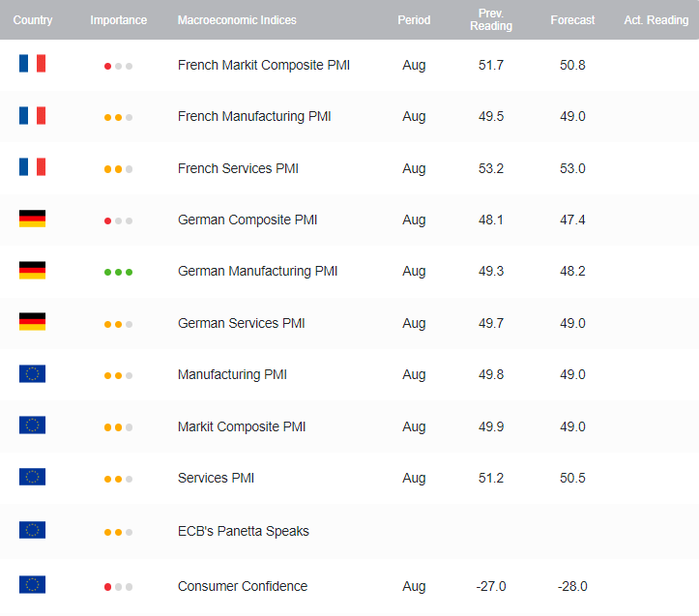The image size is (699, 616).
Task: Click EU flag in Services PMI row
Action: [32, 477]
